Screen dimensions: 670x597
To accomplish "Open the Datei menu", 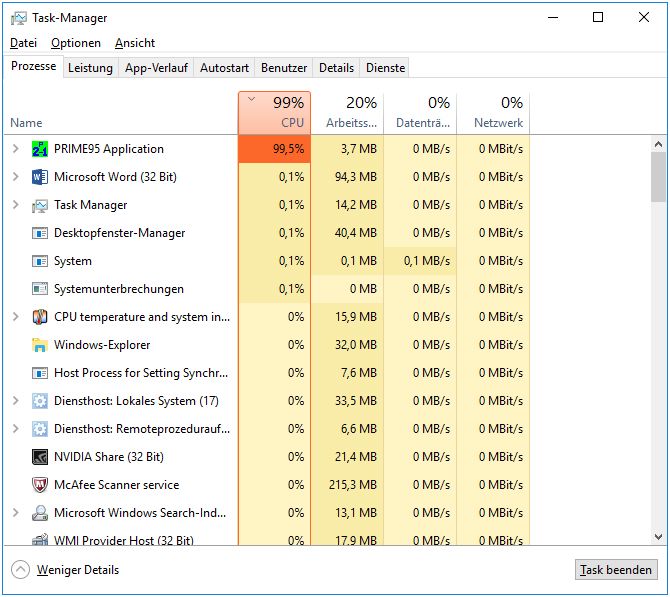I will pos(24,43).
